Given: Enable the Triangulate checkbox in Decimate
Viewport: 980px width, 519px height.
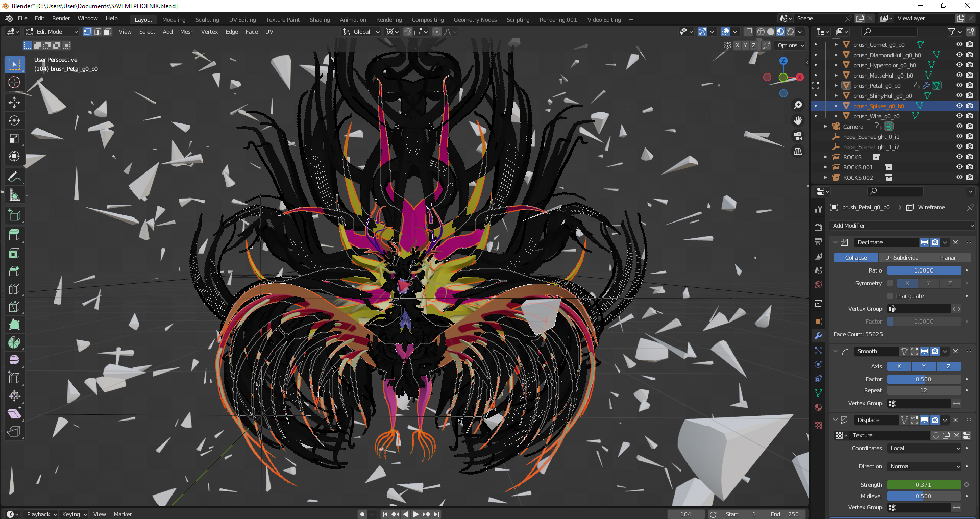Looking at the screenshot, I should (889, 296).
